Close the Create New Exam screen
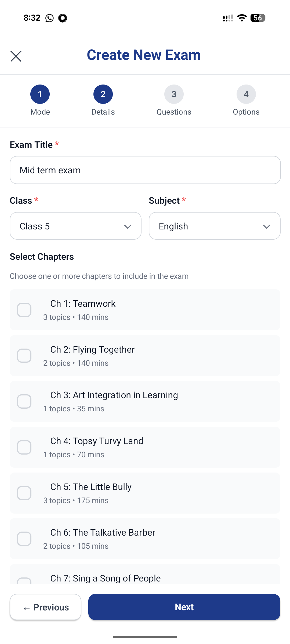Image resolution: width=290 pixels, height=644 pixels. point(16,56)
